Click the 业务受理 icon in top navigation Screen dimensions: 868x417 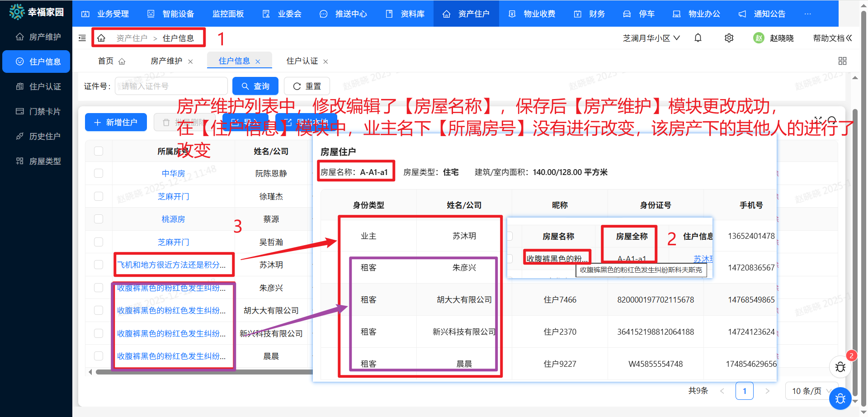click(85, 14)
